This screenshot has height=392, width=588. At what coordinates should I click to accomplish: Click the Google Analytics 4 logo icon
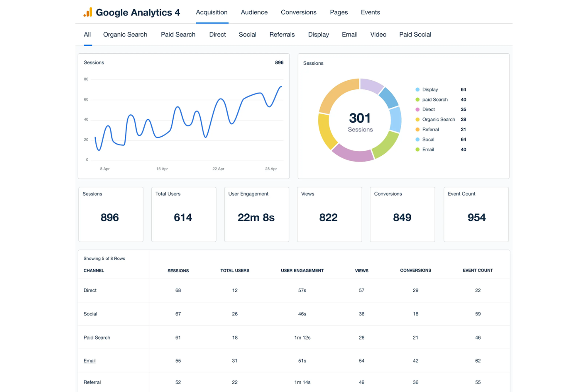pos(88,12)
